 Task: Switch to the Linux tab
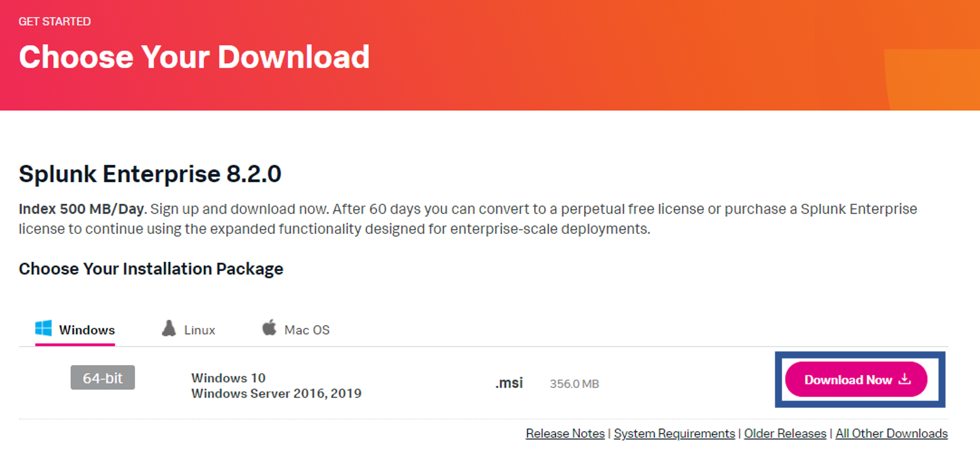tap(188, 330)
